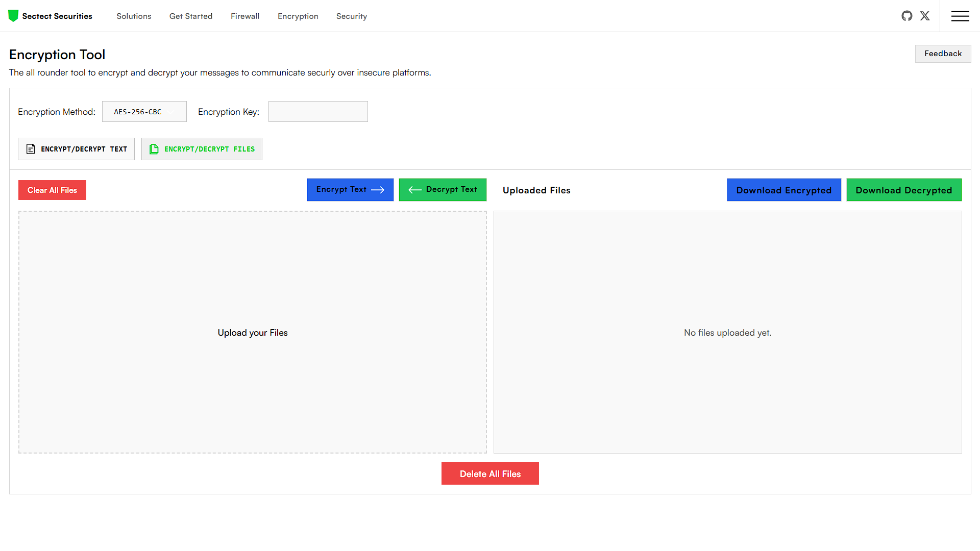Viewport: 980px width, 551px height.
Task: Click Download Decrypted button
Action: [904, 190]
